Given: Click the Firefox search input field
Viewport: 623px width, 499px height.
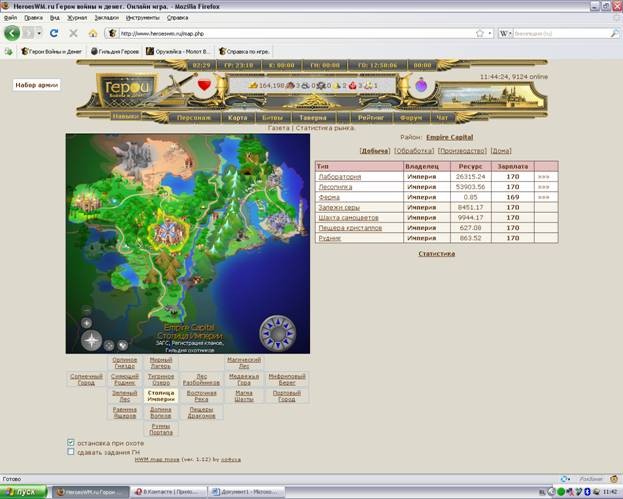Looking at the screenshot, I should (561, 34).
